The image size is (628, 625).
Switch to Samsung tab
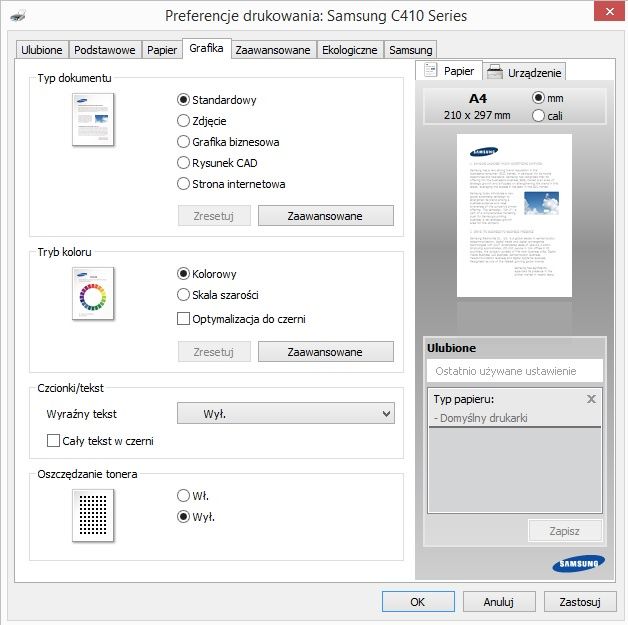tap(411, 50)
